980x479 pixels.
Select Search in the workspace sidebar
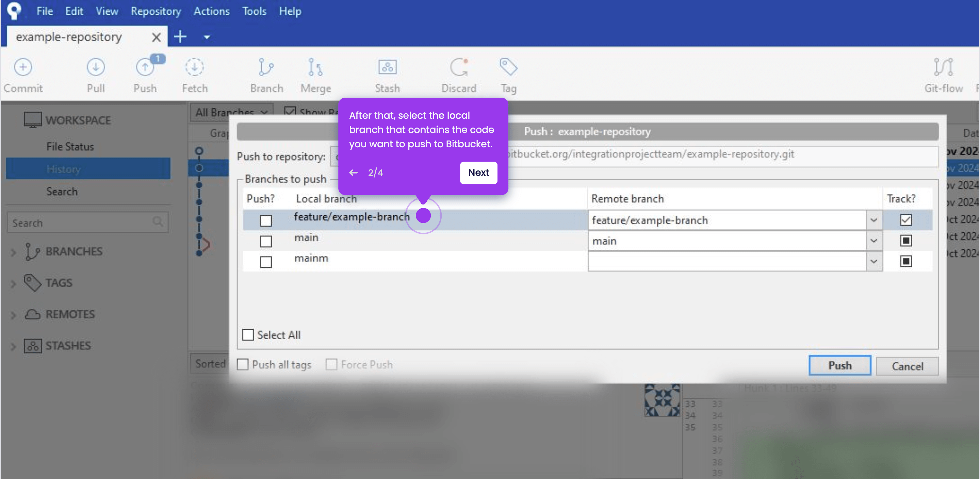point(62,192)
